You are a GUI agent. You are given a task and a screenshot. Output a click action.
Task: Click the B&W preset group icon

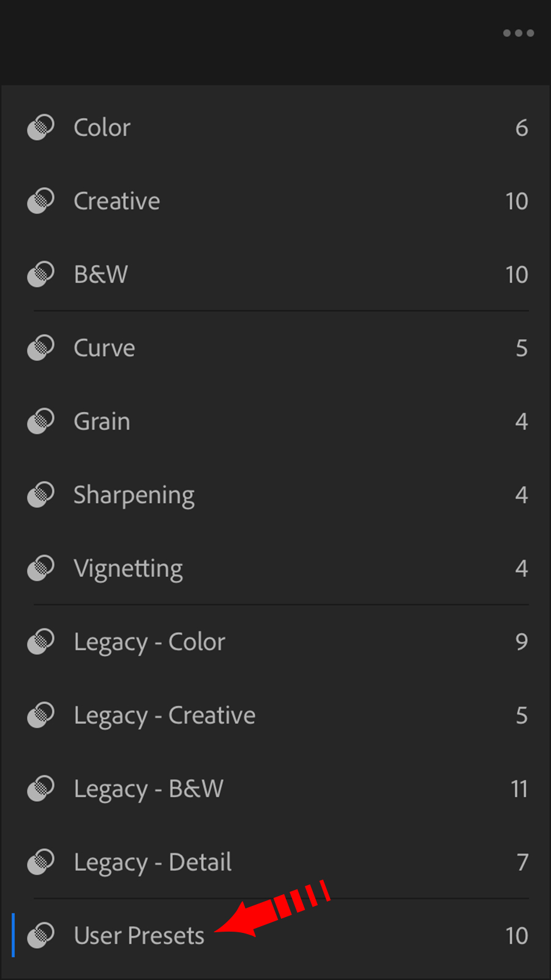tap(41, 274)
